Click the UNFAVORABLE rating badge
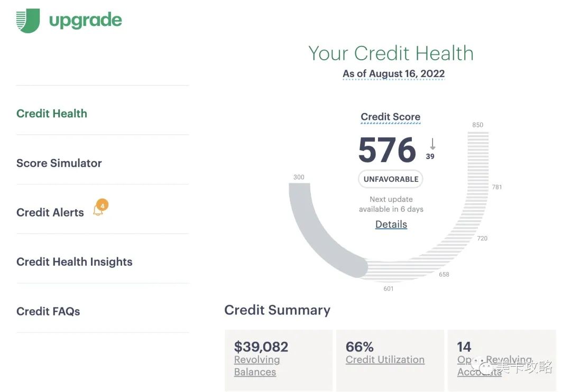Viewport: 571px width, 392px height. (x=390, y=179)
